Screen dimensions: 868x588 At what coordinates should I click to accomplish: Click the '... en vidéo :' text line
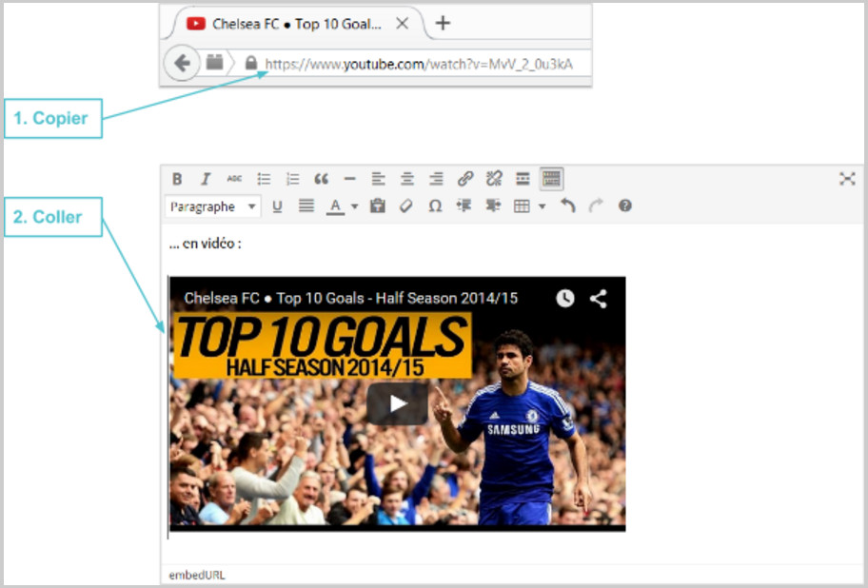coord(205,244)
